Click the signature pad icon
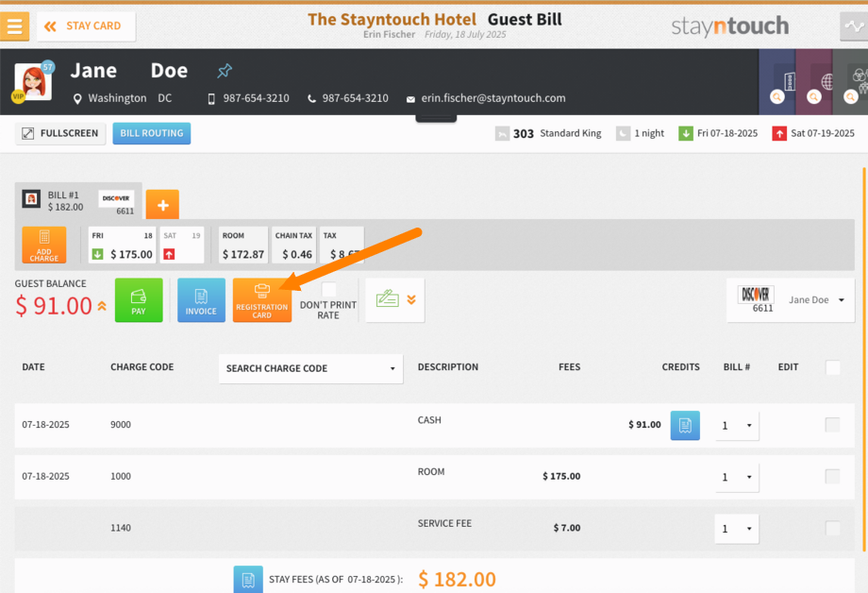 pos(387,298)
